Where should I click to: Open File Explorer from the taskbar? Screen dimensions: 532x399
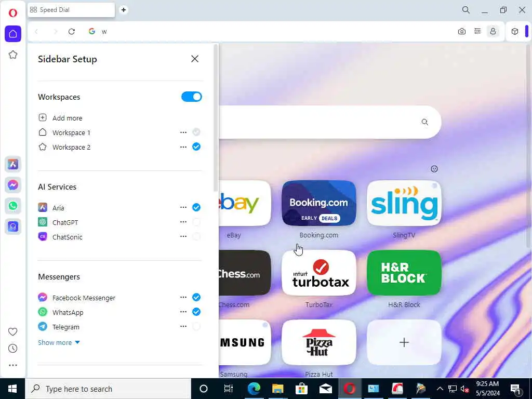(277, 389)
